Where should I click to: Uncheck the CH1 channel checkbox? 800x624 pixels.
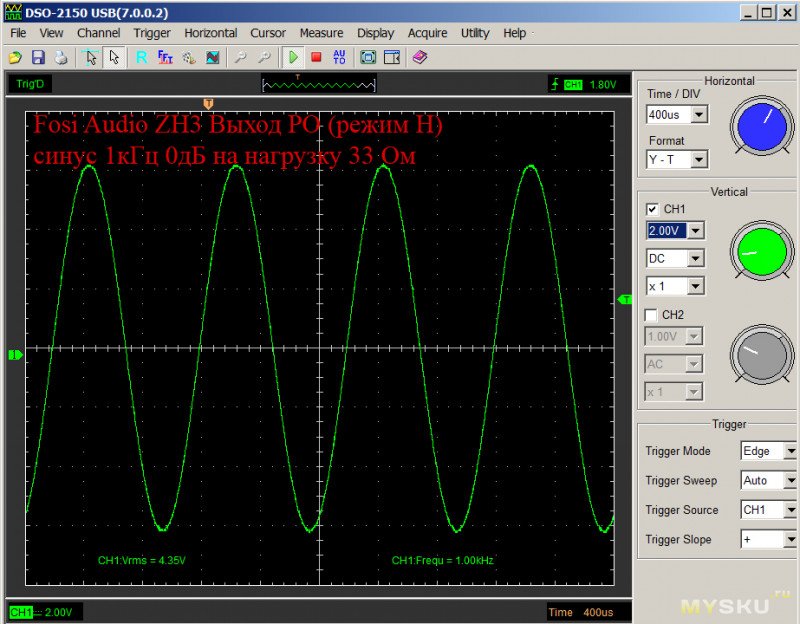pos(653,209)
